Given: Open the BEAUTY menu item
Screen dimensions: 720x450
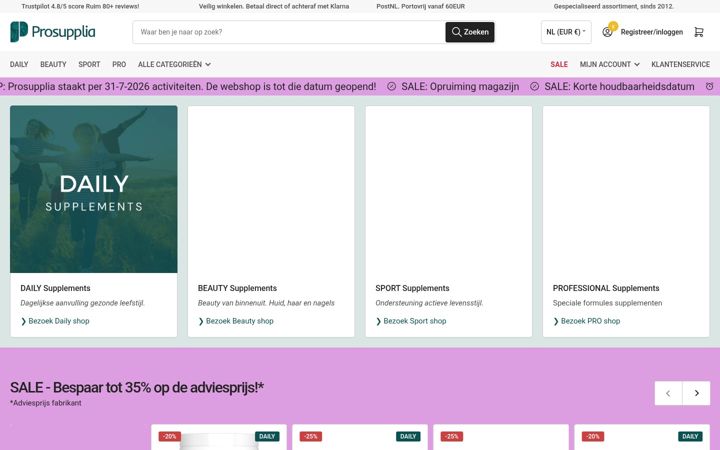Looking at the screenshot, I should coord(53,64).
